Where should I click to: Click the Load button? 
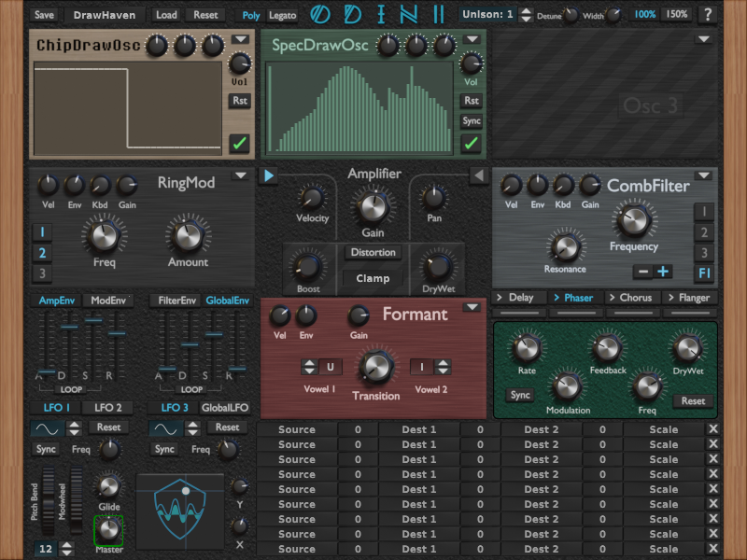coord(166,15)
